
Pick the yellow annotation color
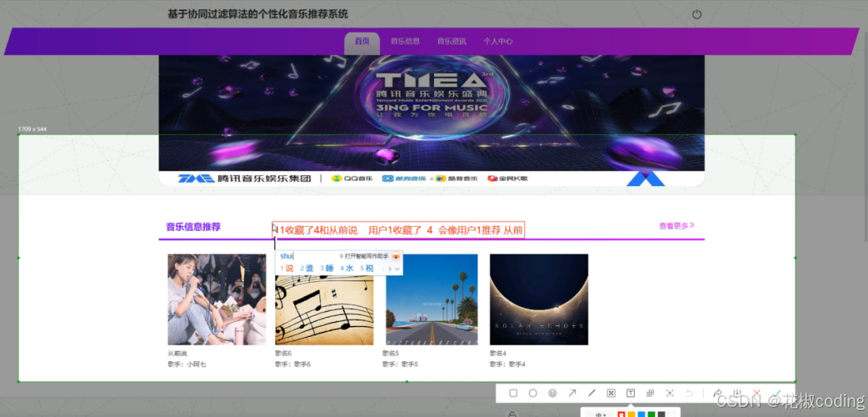tap(631, 414)
